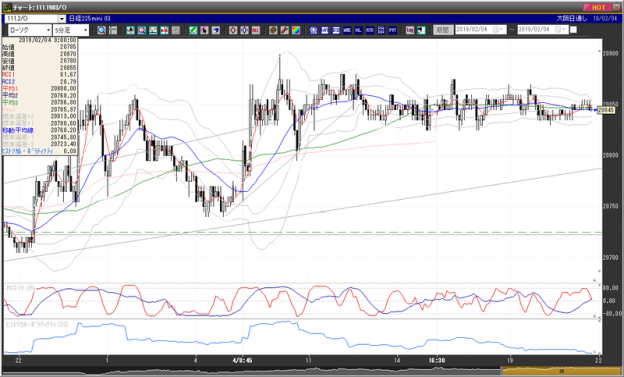Click the PVT indicator icon
The image size is (624, 377).
click(392, 30)
